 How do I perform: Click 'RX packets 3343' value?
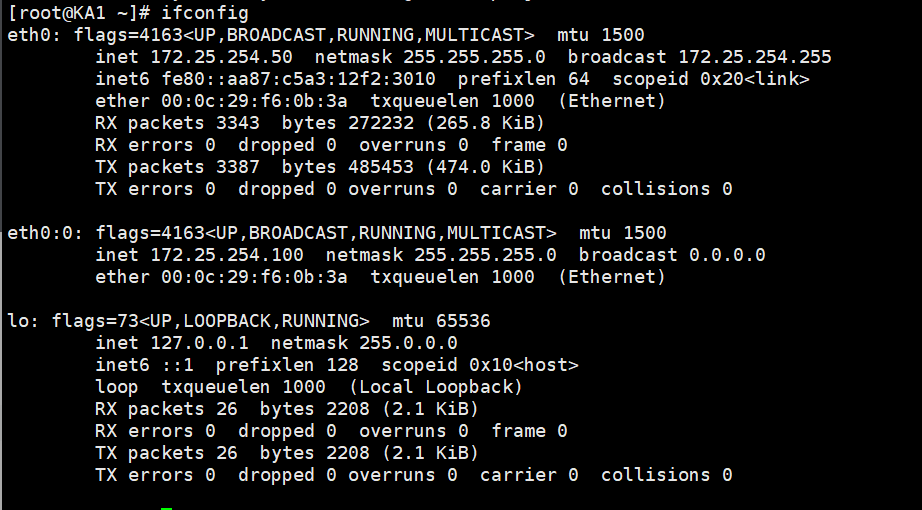tap(177, 123)
